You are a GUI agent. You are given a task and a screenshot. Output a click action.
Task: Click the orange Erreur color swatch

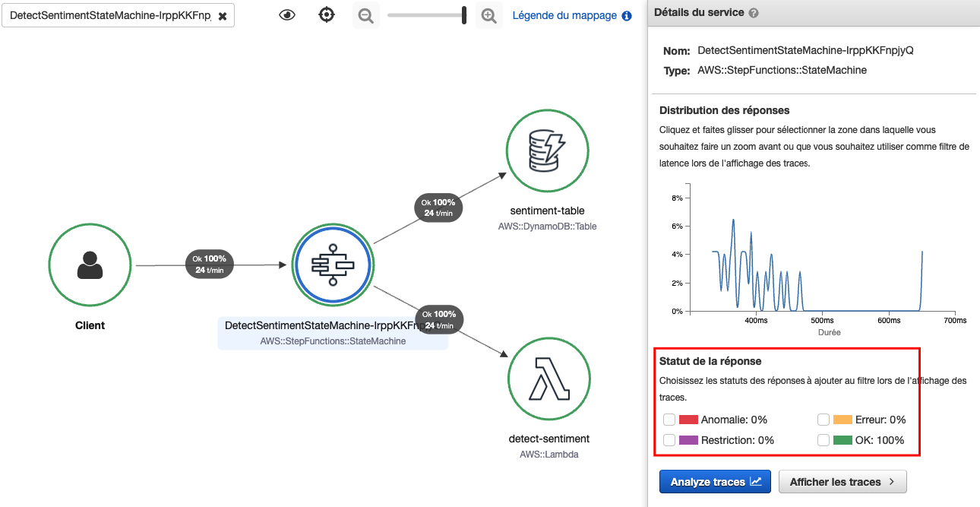coord(842,420)
